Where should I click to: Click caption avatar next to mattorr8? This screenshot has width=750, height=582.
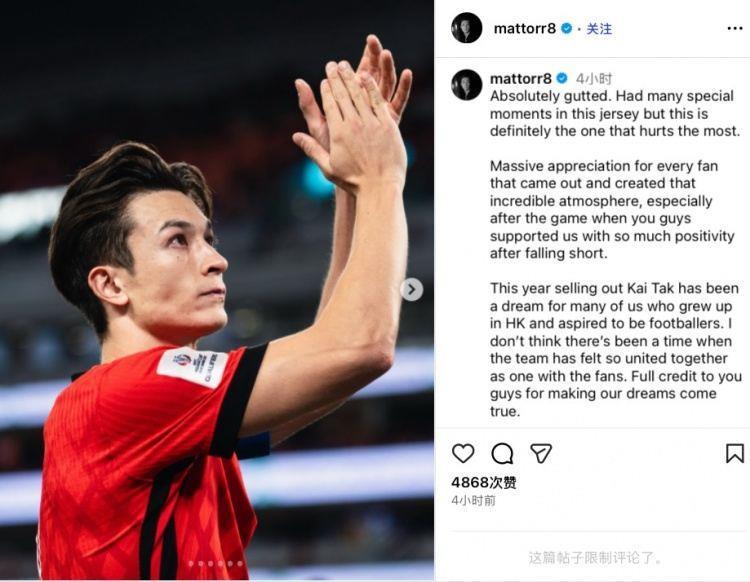[466, 85]
